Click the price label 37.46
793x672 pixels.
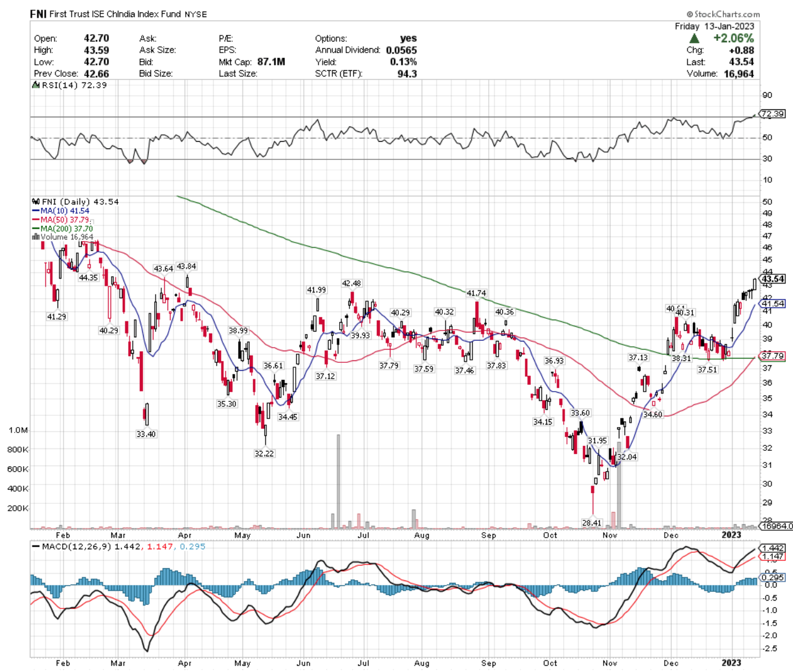point(464,371)
